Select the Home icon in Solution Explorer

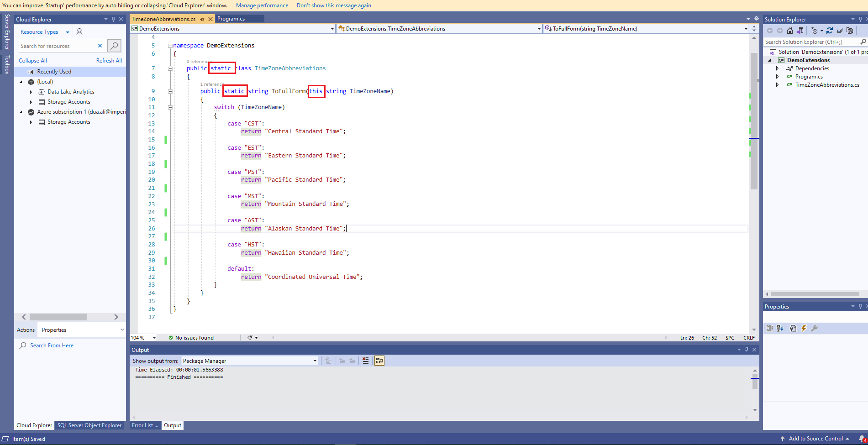(x=790, y=31)
